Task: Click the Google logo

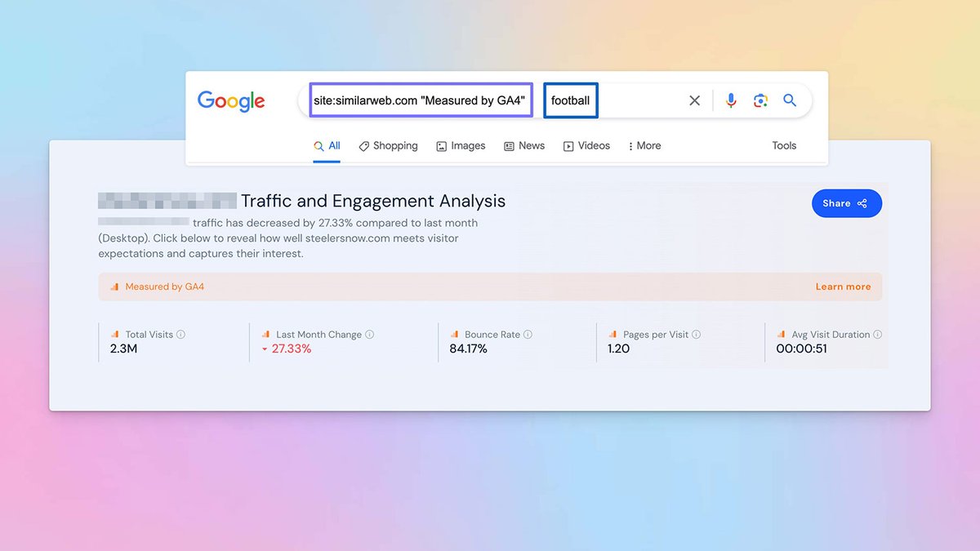Action: click(x=231, y=100)
